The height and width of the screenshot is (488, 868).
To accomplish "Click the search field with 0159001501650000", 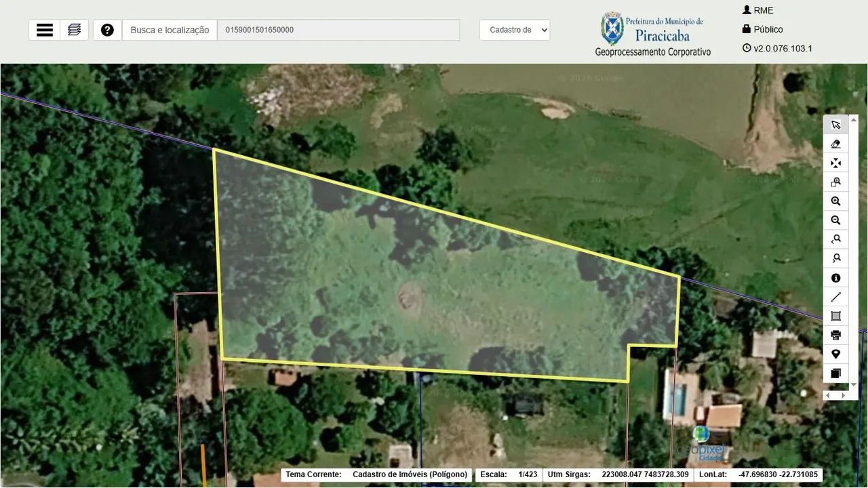I will click(338, 30).
